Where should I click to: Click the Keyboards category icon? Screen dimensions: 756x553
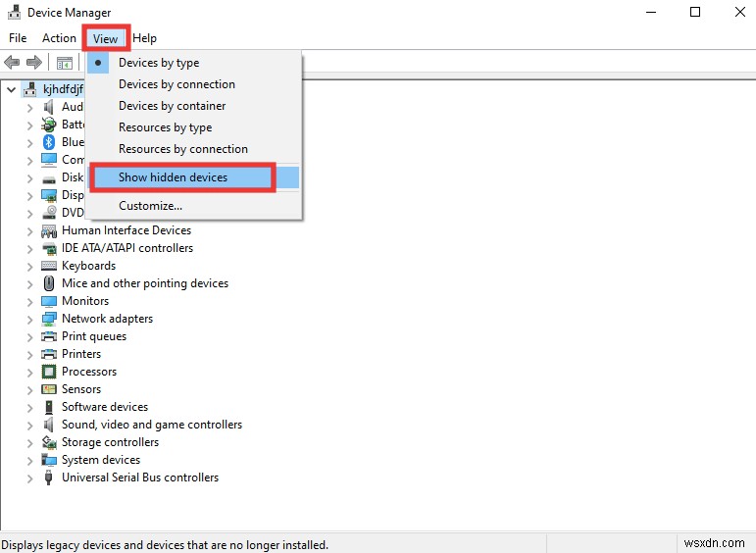point(49,266)
